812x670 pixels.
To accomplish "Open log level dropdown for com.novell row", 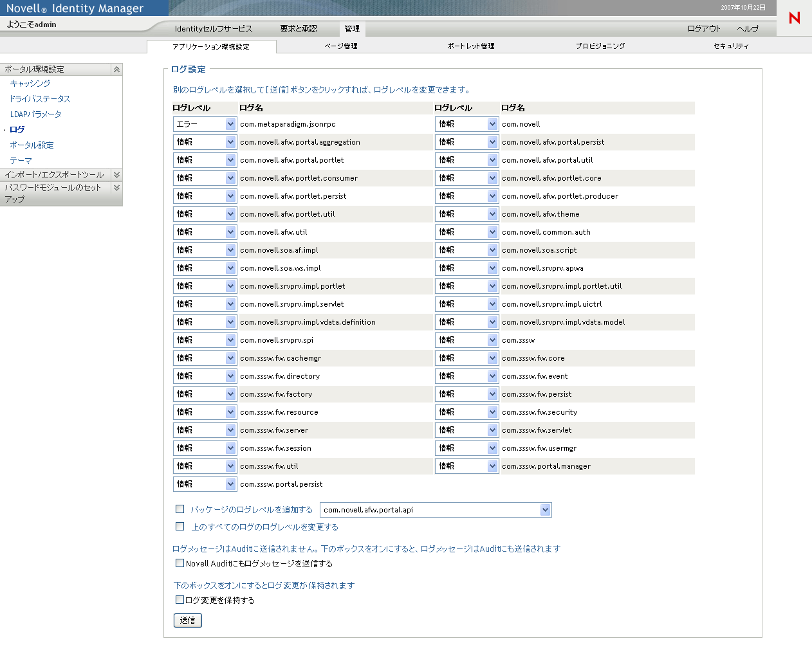I will pyautogui.click(x=467, y=124).
